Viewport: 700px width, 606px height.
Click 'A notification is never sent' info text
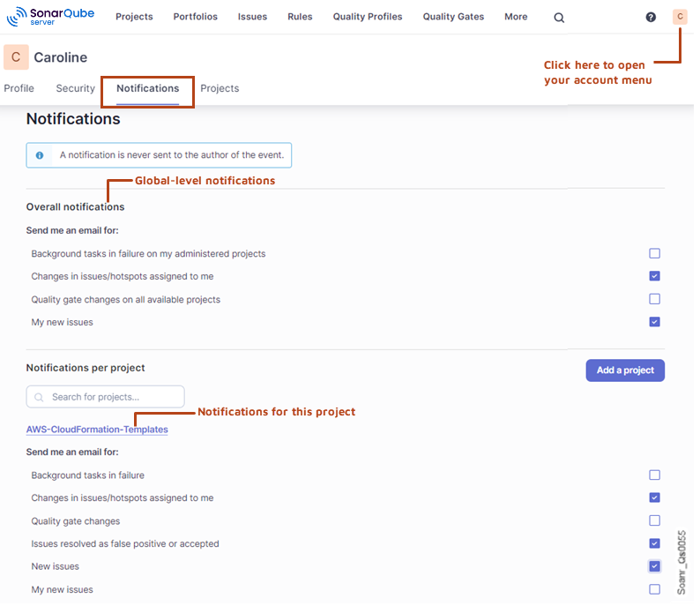(173, 156)
